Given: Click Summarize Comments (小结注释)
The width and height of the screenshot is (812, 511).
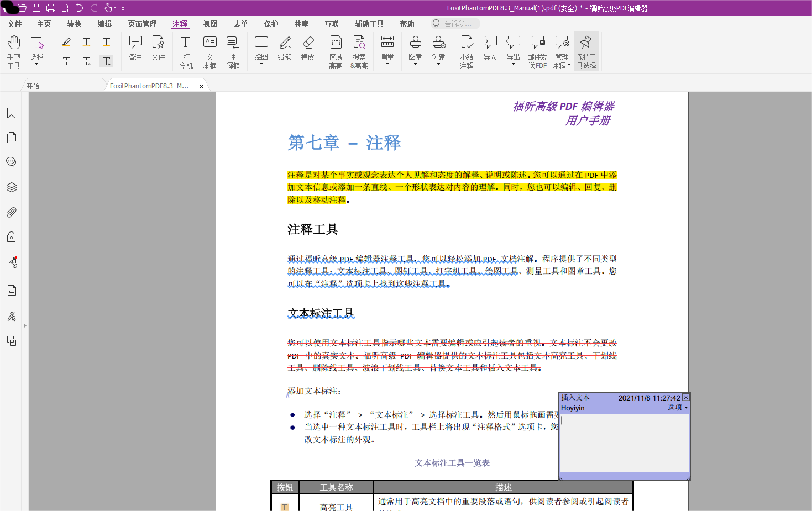Looking at the screenshot, I should point(467,52).
